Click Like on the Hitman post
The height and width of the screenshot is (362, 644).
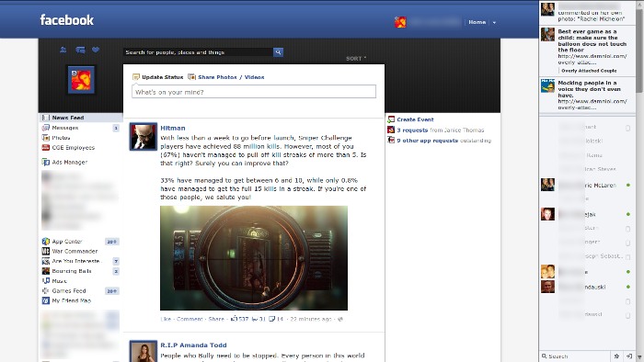tap(166, 319)
